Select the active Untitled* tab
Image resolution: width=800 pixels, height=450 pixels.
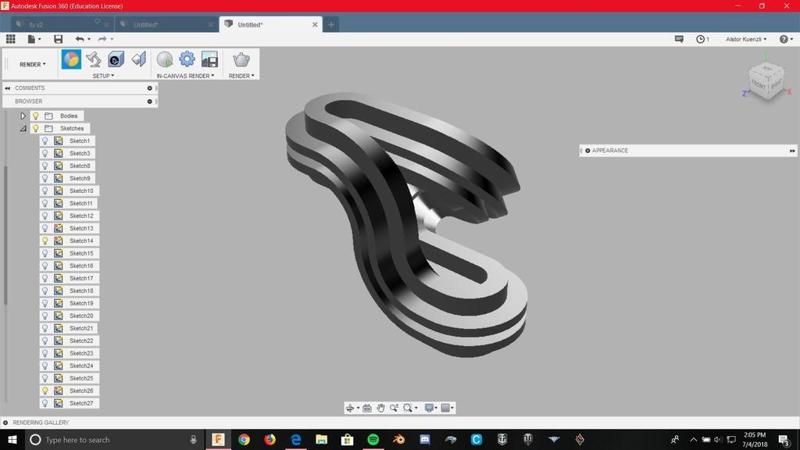[x=270, y=24]
